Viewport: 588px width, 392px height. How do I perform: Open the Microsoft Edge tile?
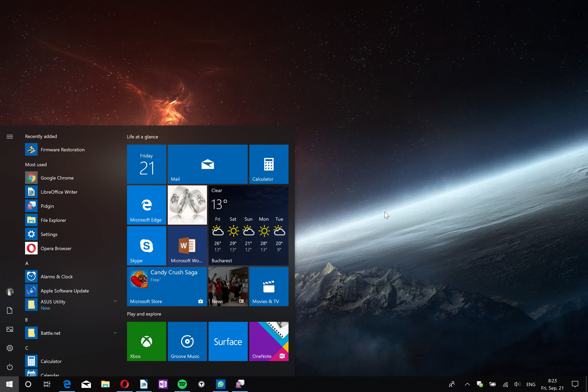pyautogui.click(x=146, y=205)
